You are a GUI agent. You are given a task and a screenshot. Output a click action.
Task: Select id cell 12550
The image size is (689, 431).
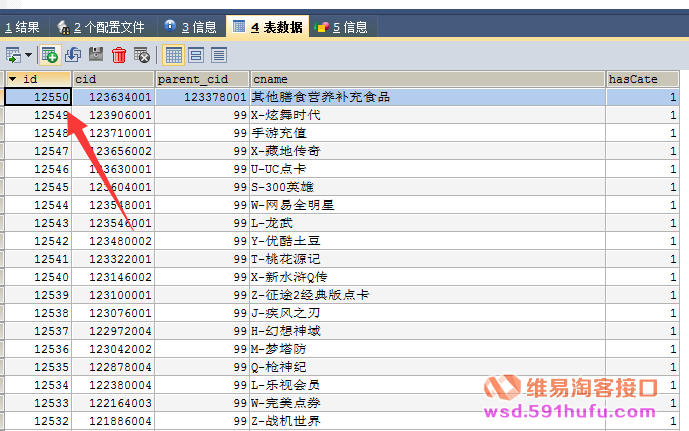pyautogui.click(x=38, y=97)
